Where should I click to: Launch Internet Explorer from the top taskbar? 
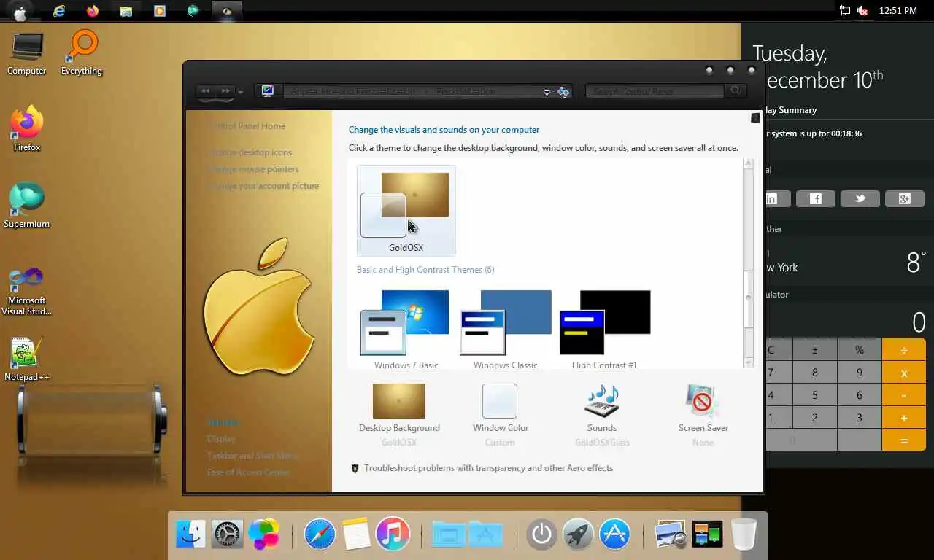[x=59, y=11]
